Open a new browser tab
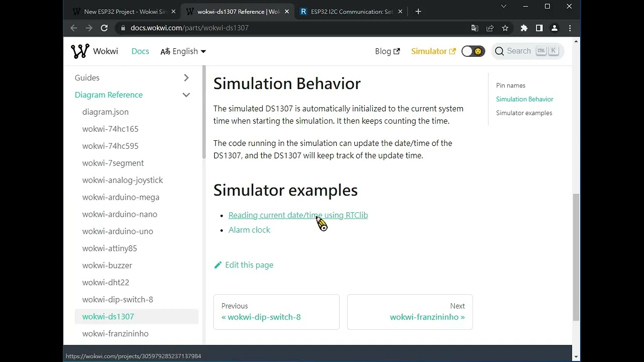 click(418, 12)
